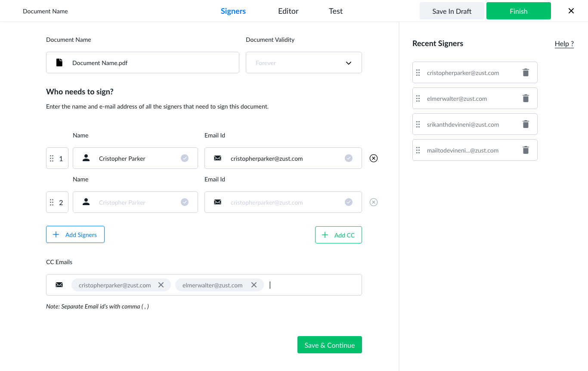Click the checkmark in signer 2 Name field

click(185, 202)
